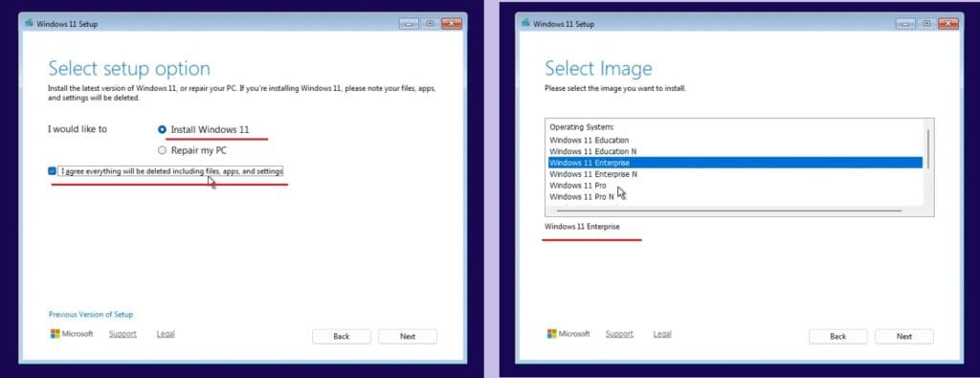Select Windows 11 Enterprise N in image list

coord(735,174)
